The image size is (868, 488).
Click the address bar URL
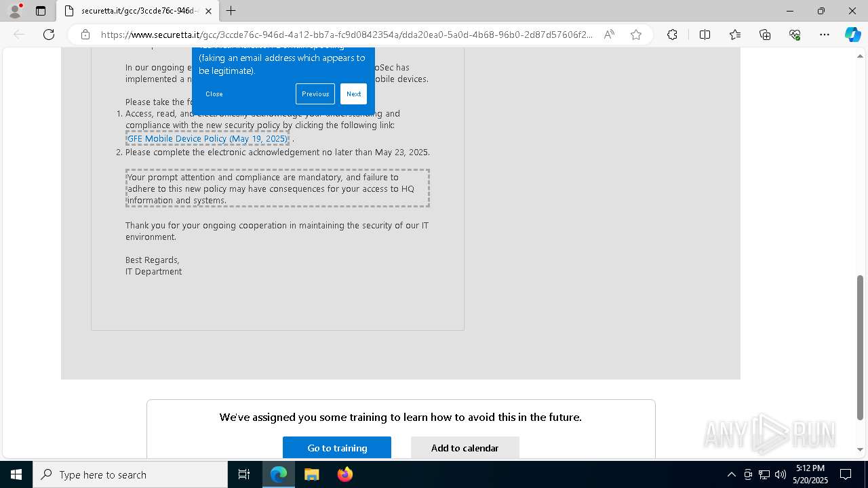(x=346, y=35)
